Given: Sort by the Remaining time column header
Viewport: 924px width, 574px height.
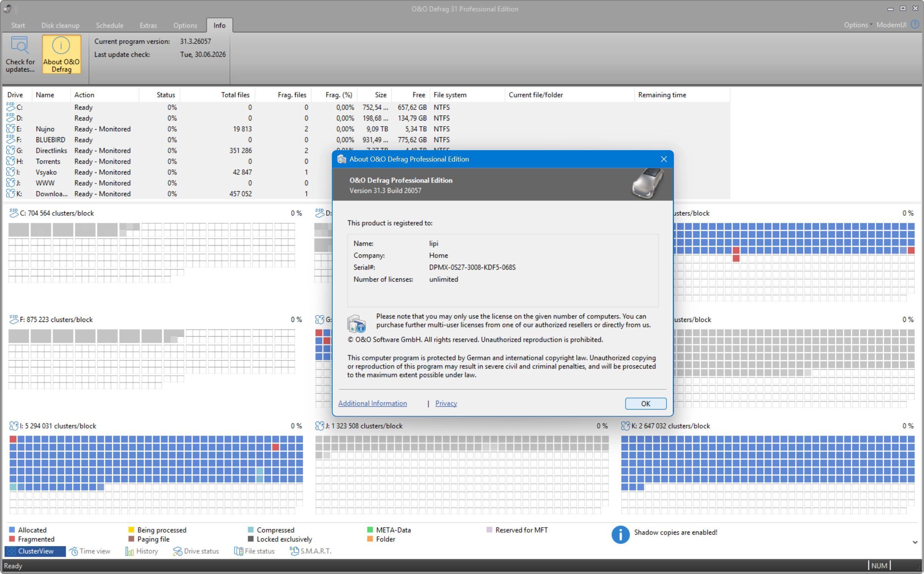Looking at the screenshot, I should point(682,95).
